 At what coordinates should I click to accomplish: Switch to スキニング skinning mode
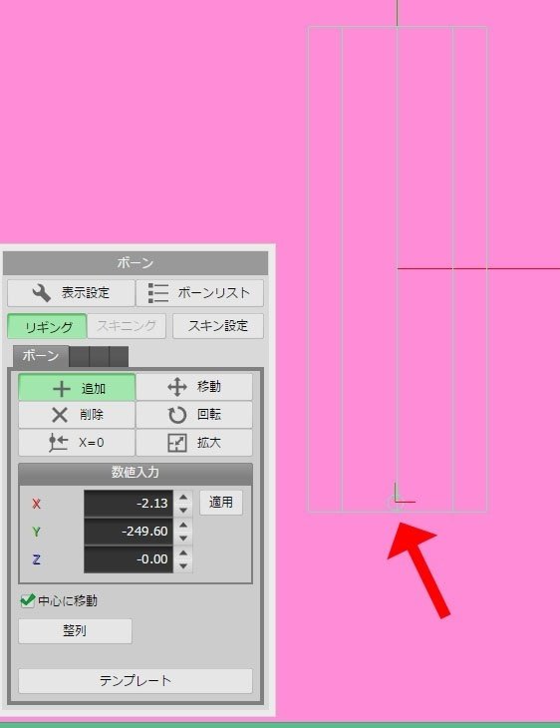click(x=127, y=326)
